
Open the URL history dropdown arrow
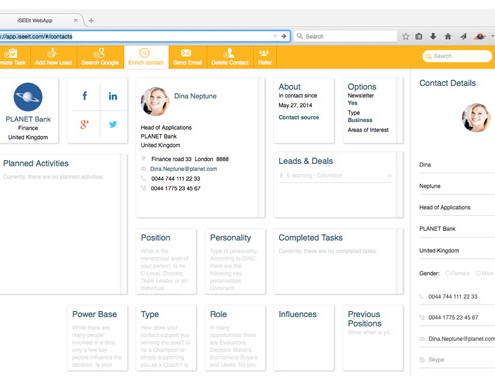[275, 36]
